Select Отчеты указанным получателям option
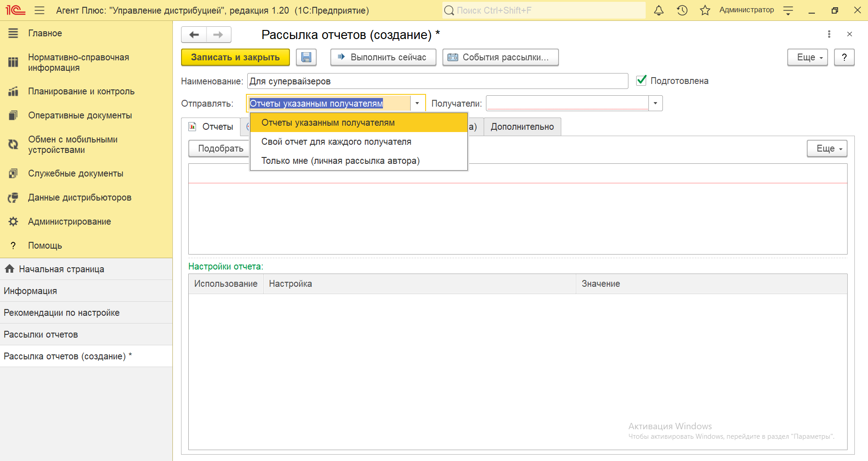Viewport: 868px width, 461px height. click(x=359, y=123)
